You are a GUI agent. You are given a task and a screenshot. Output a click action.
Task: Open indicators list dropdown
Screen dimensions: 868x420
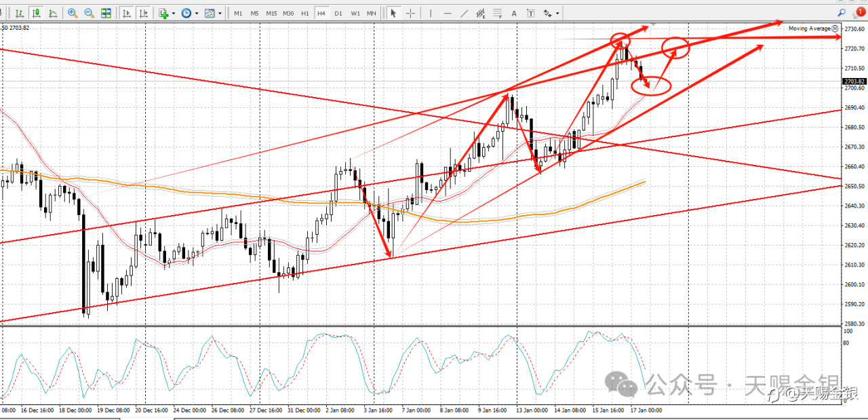coord(166,13)
